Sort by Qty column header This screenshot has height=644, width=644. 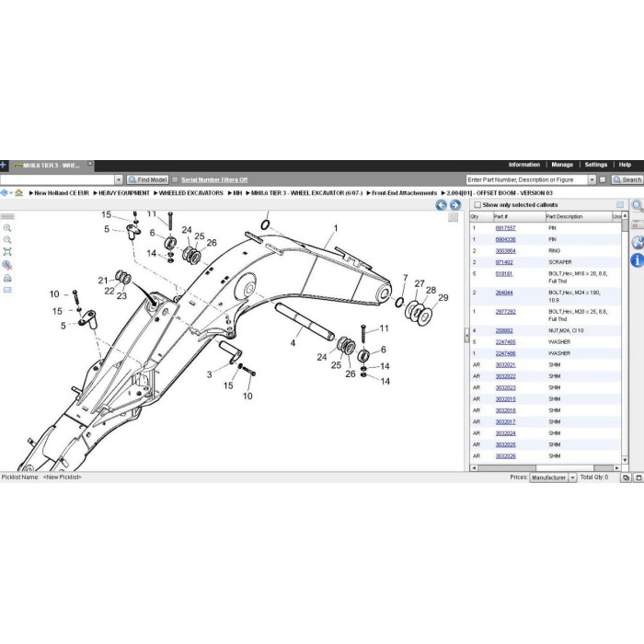pos(481,216)
